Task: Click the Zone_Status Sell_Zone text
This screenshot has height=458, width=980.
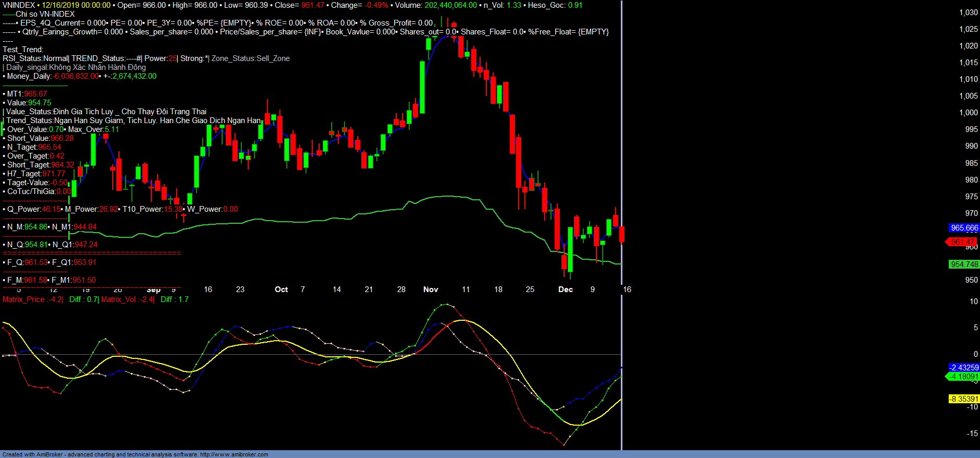Action: [x=250, y=58]
